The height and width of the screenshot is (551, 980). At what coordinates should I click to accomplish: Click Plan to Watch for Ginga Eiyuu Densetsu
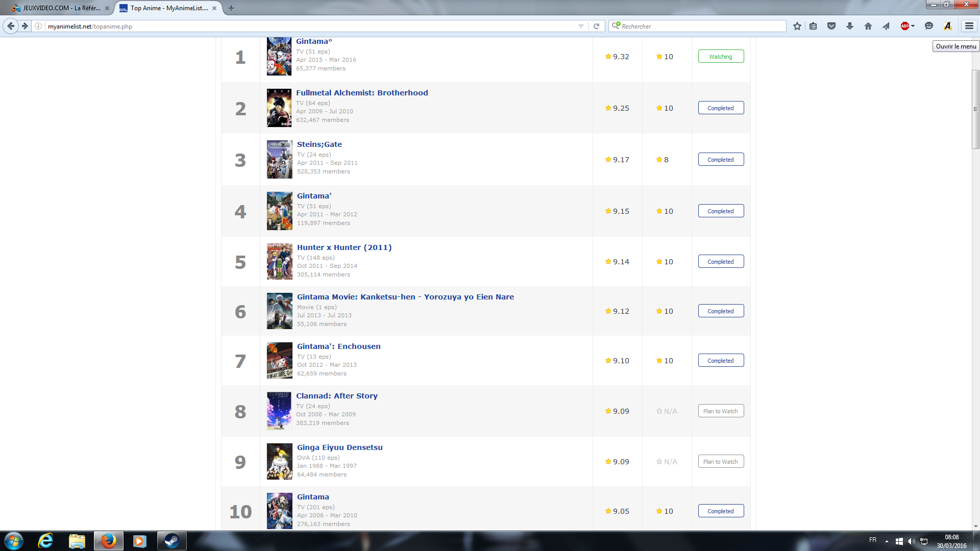click(x=721, y=462)
